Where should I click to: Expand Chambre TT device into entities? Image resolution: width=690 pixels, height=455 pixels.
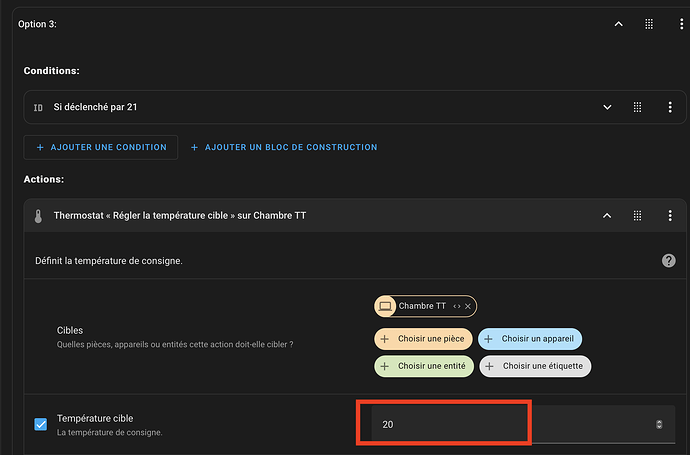pyautogui.click(x=456, y=306)
